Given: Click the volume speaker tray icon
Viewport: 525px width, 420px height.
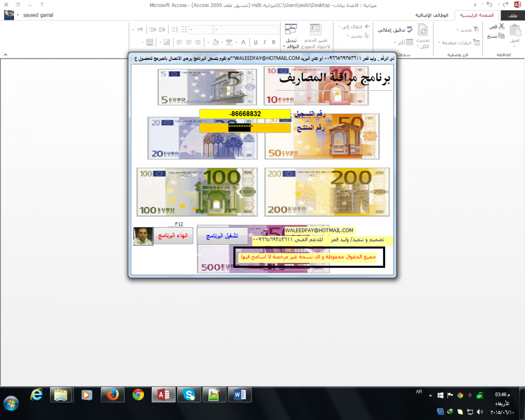Looking at the screenshot, I should pyautogui.click(x=480, y=412).
